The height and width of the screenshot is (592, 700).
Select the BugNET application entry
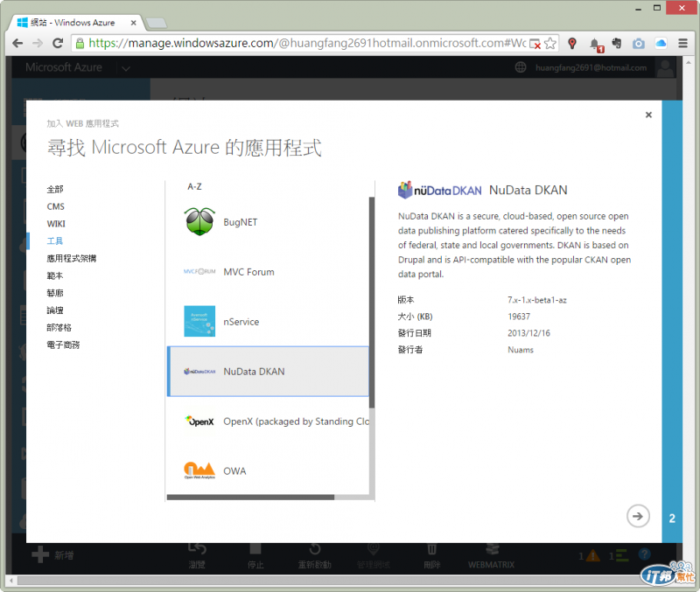tap(268, 222)
